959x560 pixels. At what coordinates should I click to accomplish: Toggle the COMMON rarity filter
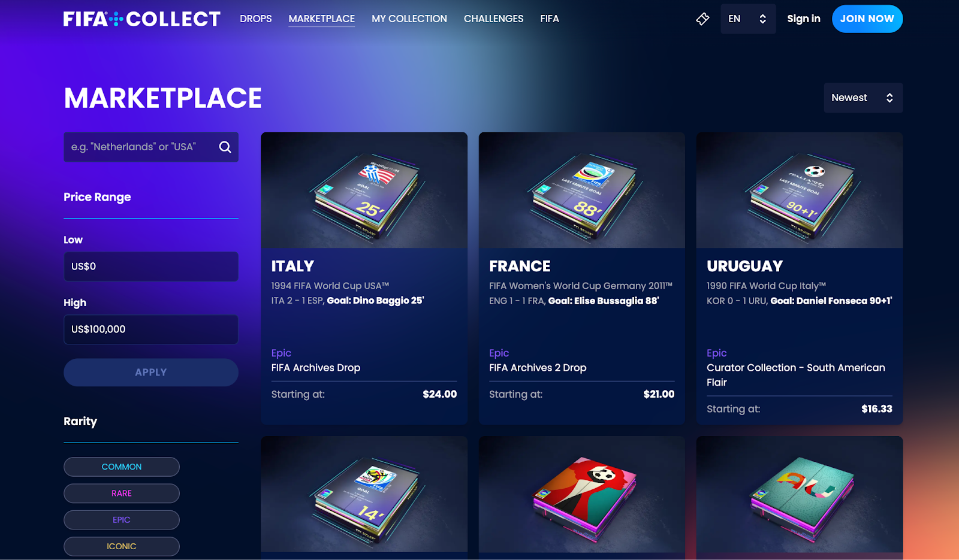122,467
